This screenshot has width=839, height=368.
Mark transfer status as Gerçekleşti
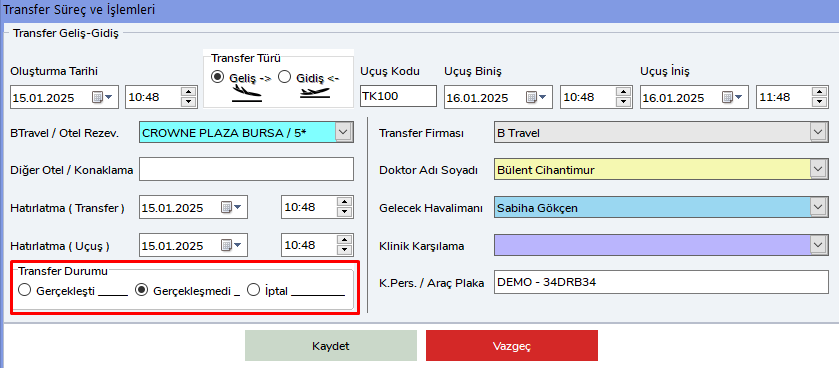(x=25, y=290)
